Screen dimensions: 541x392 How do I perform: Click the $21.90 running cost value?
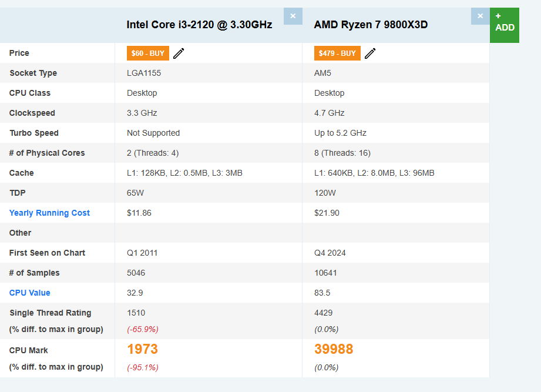click(327, 213)
